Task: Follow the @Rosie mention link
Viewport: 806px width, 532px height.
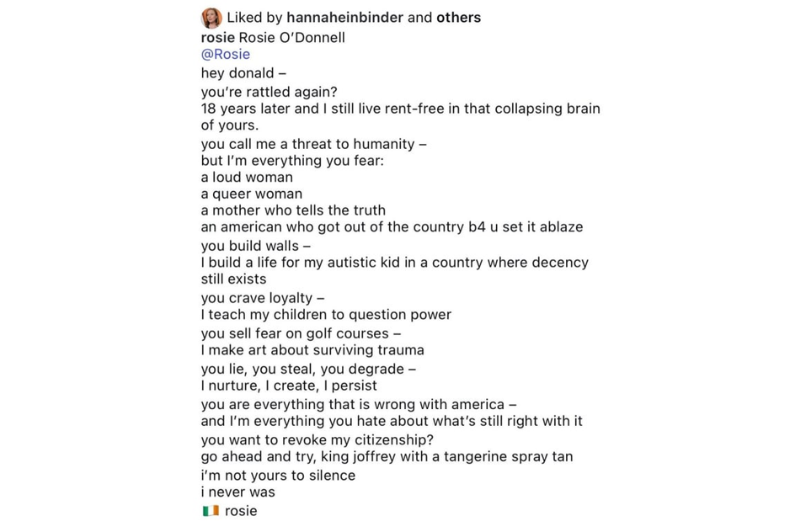Action: pyautogui.click(x=225, y=55)
